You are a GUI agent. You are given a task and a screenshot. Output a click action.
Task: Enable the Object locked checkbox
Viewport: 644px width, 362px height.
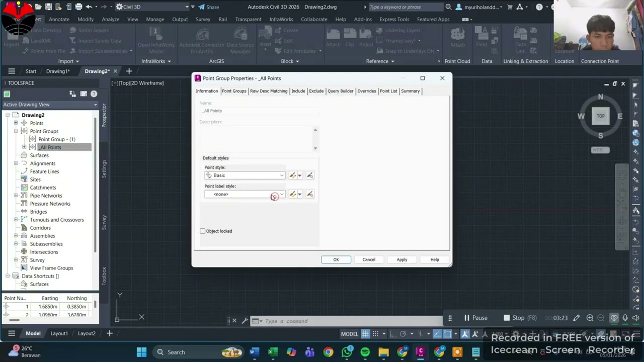coord(203,231)
